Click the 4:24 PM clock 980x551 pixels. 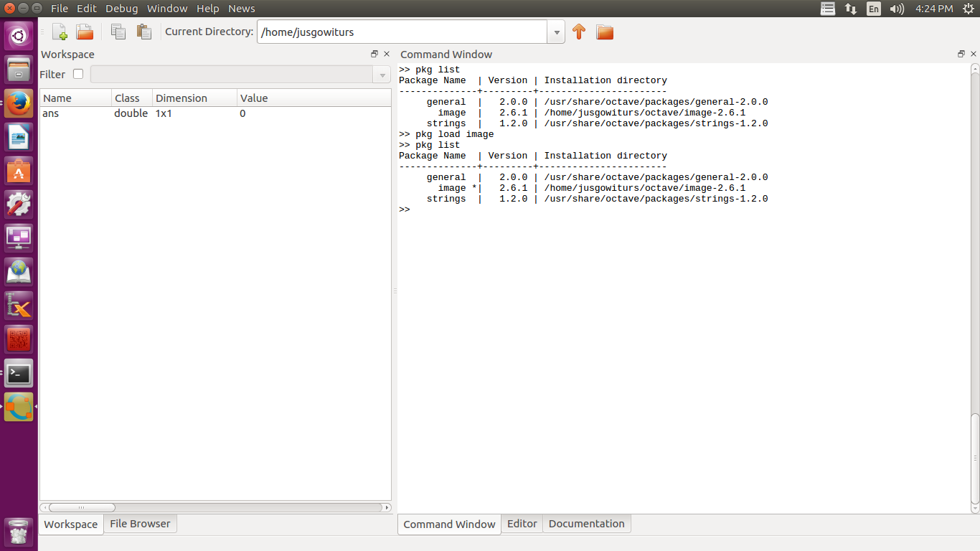click(934, 9)
